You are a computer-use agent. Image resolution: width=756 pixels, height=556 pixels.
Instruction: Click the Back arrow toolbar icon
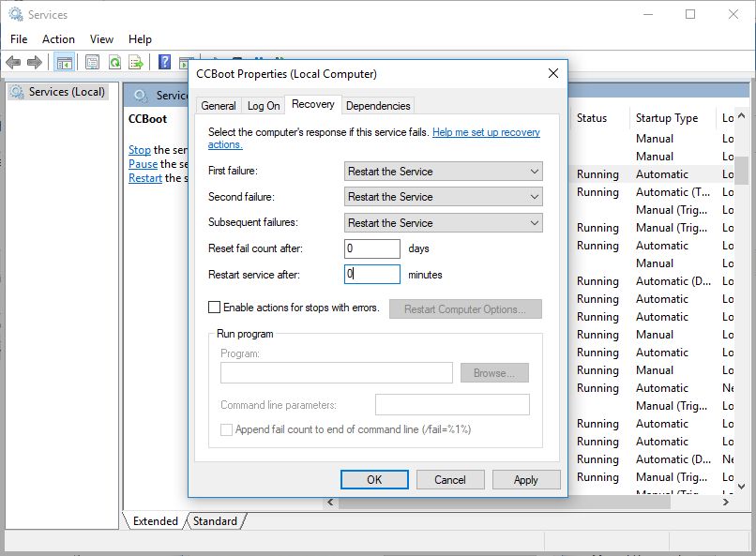pos(13,62)
